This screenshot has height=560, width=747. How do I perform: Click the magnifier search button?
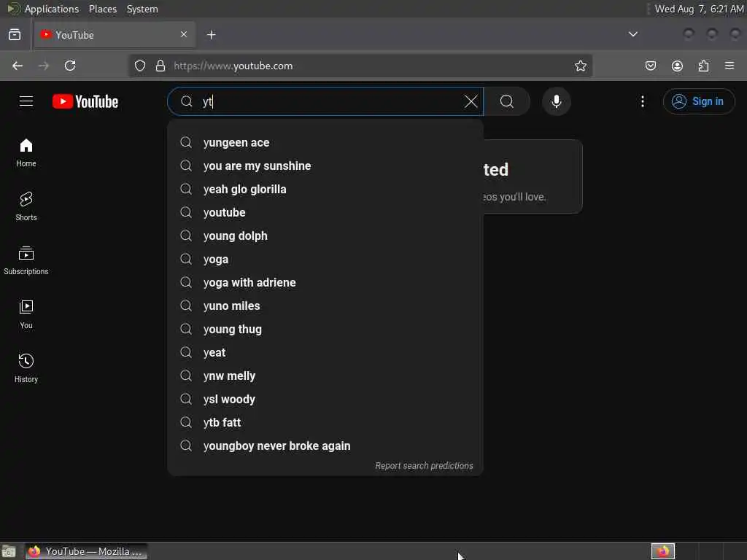[x=507, y=101]
